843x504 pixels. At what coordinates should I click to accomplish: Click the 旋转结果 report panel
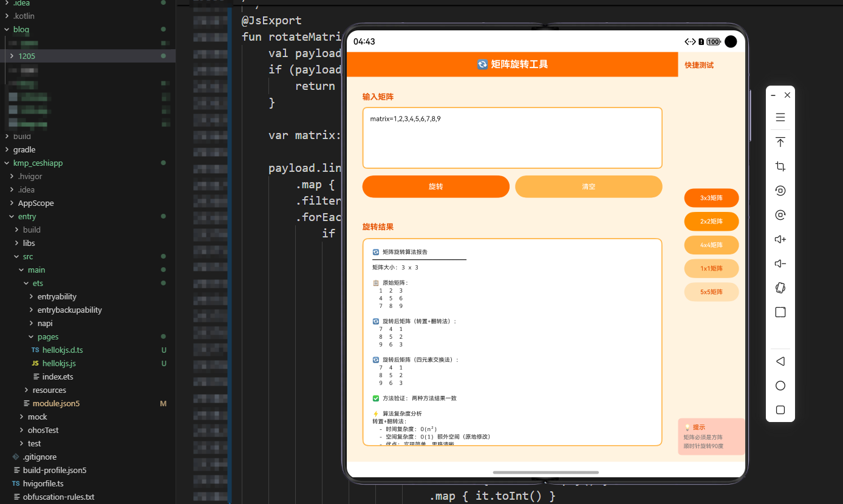point(512,342)
